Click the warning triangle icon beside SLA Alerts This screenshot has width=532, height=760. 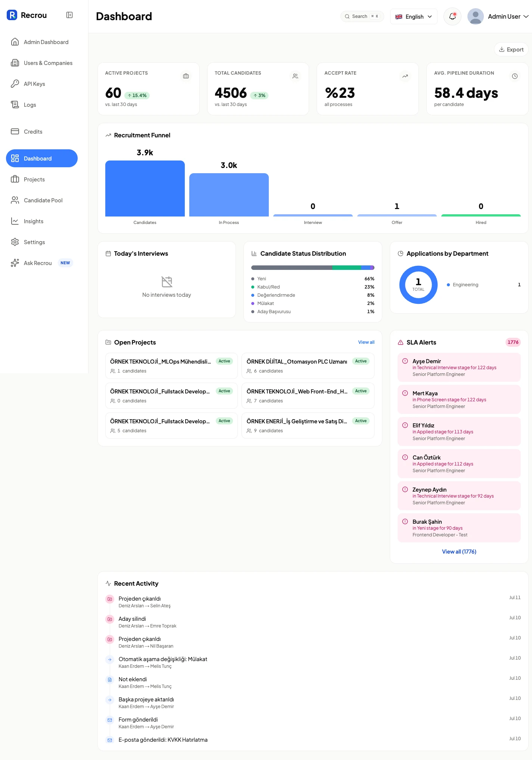pos(401,342)
